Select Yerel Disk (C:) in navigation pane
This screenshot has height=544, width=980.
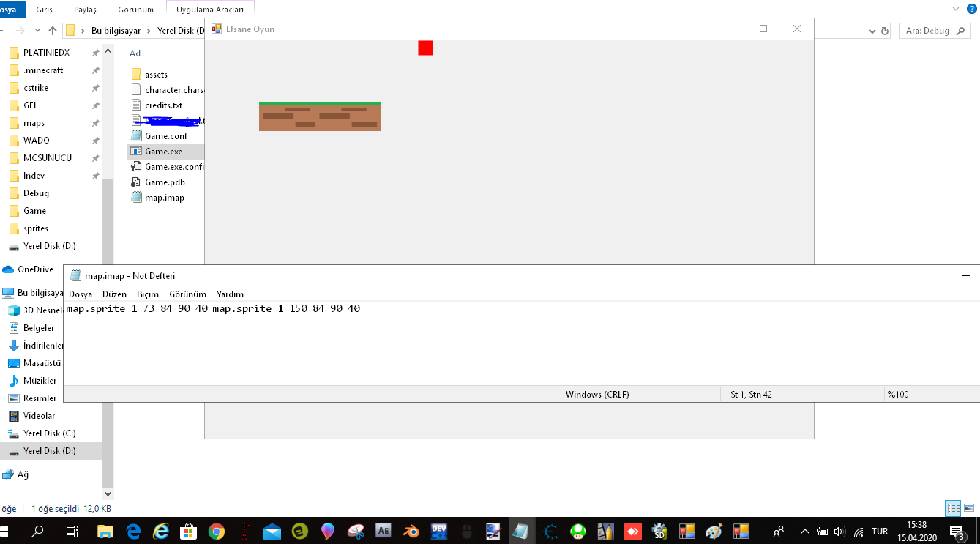click(49, 433)
